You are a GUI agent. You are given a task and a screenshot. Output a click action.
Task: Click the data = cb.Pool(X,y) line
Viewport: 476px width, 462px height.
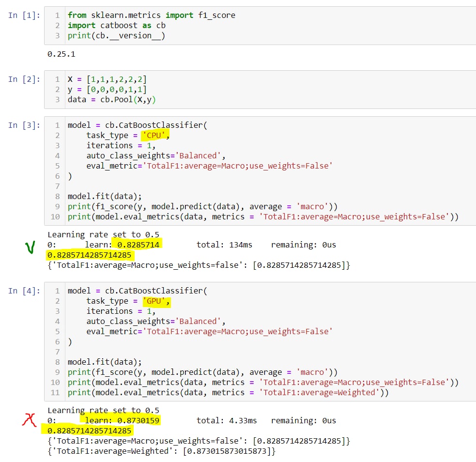tap(112, 100)
